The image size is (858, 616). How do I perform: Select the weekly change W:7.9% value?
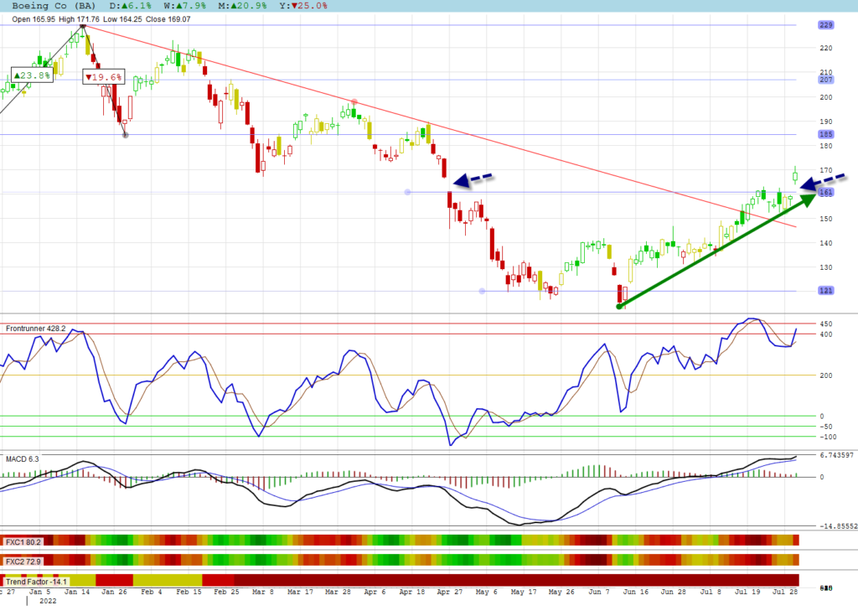click(185, 6)
